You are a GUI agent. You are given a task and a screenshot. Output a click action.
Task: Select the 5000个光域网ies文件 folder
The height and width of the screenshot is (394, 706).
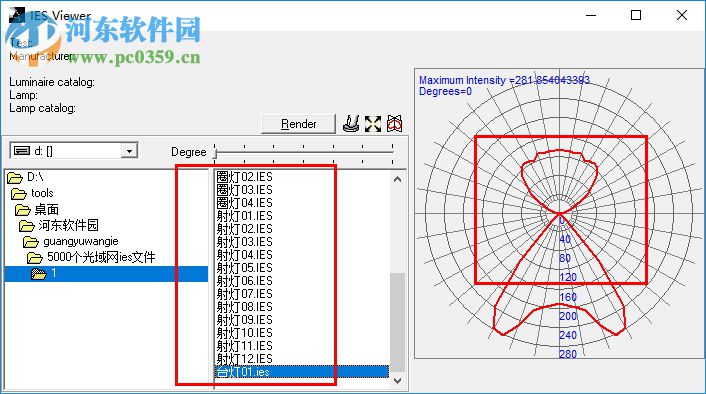click(x=101, y=257)
